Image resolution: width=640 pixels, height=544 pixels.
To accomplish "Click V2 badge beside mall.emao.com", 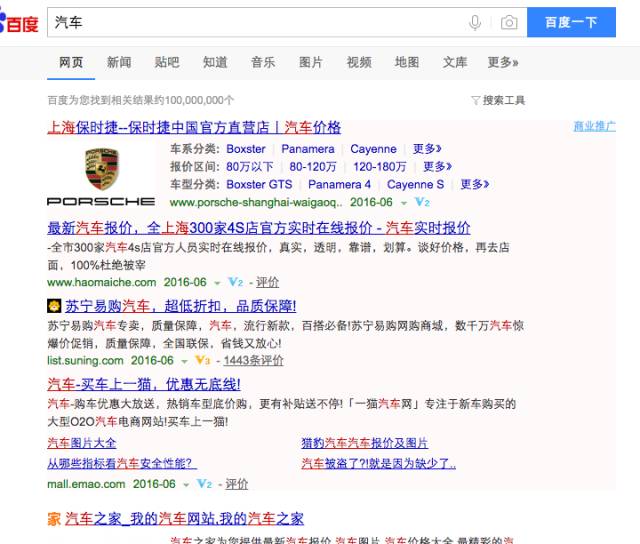I will coord(204,484).
